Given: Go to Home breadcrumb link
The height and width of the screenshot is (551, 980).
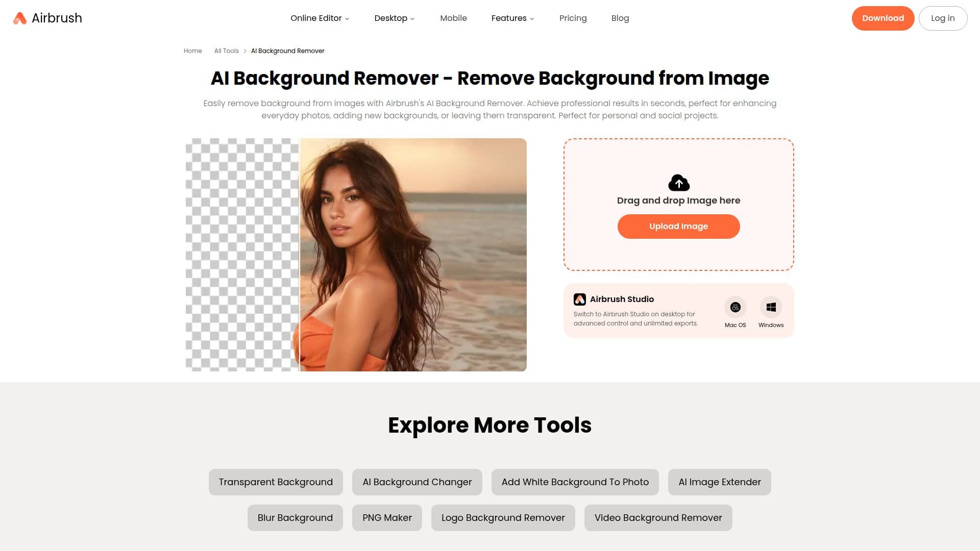Looking at the screenshot, I should pyautogui.click(x=192, y=51).
